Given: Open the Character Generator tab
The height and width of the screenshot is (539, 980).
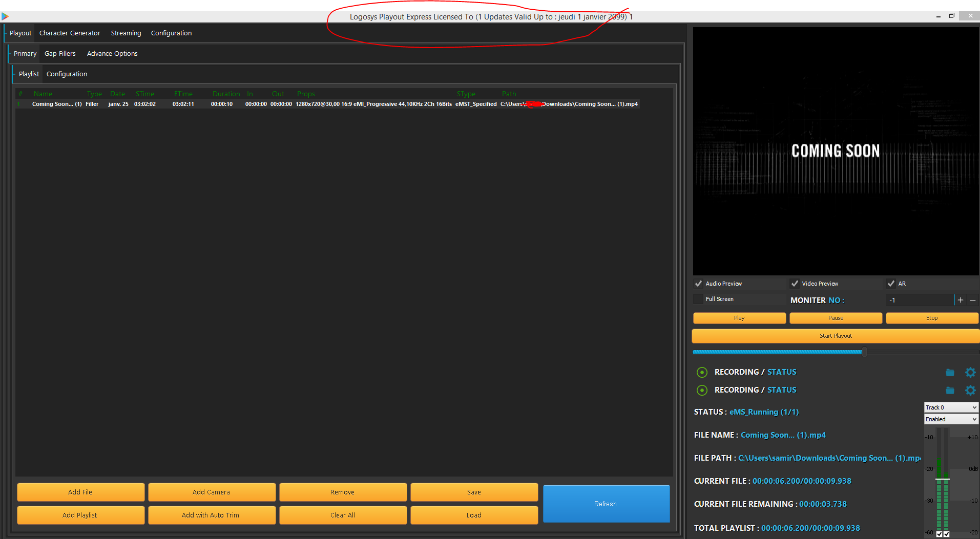Looking at the screenshot, I should click(70, 33).
